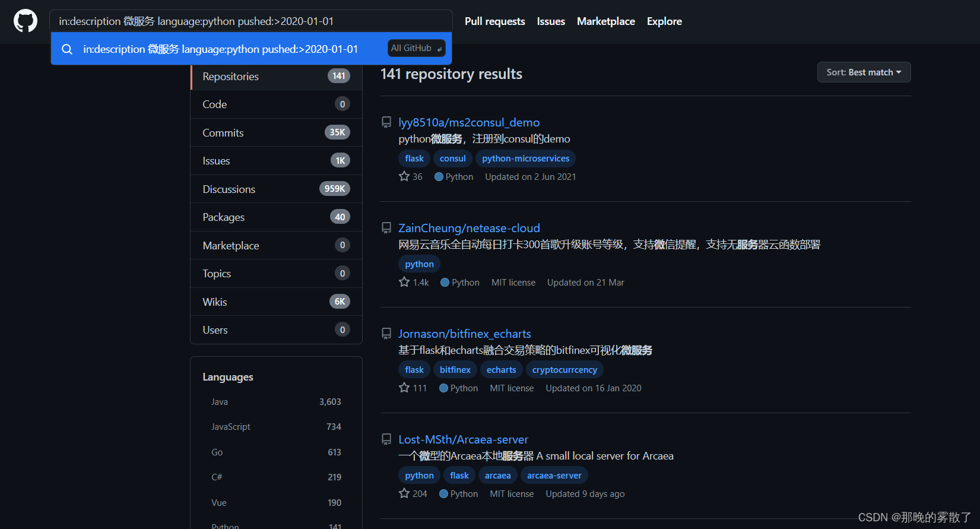This screenshot has height=529, width=980.
Task: Click the search query input field
Action: (x=251, y=21)
